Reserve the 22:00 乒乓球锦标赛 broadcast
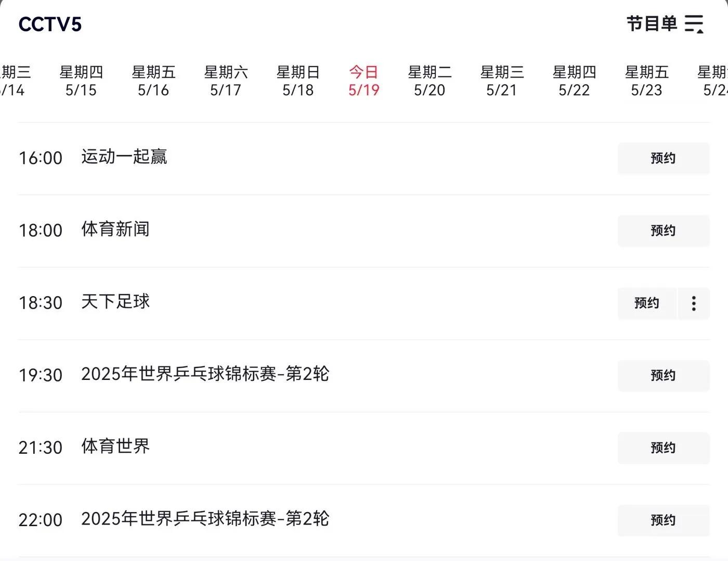 pyautogui.click(x=664, y=520)
